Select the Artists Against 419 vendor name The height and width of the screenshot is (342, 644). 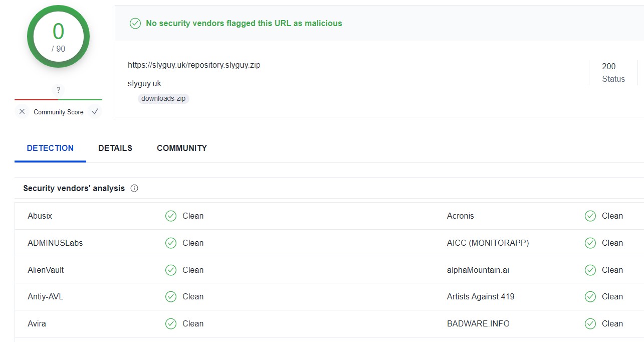[481, 297]
